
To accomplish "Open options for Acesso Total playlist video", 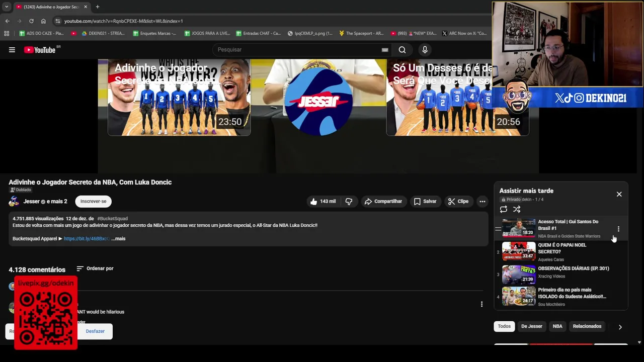I will (618, 229).
